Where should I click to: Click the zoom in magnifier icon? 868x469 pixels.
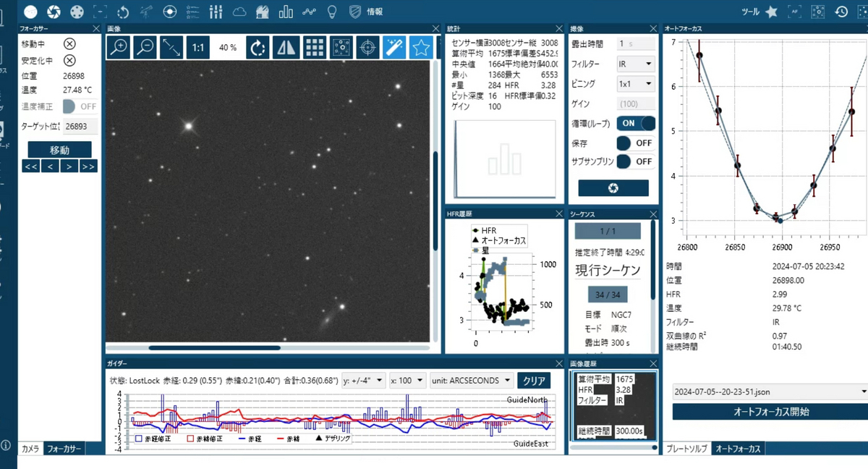pos(119,48)
